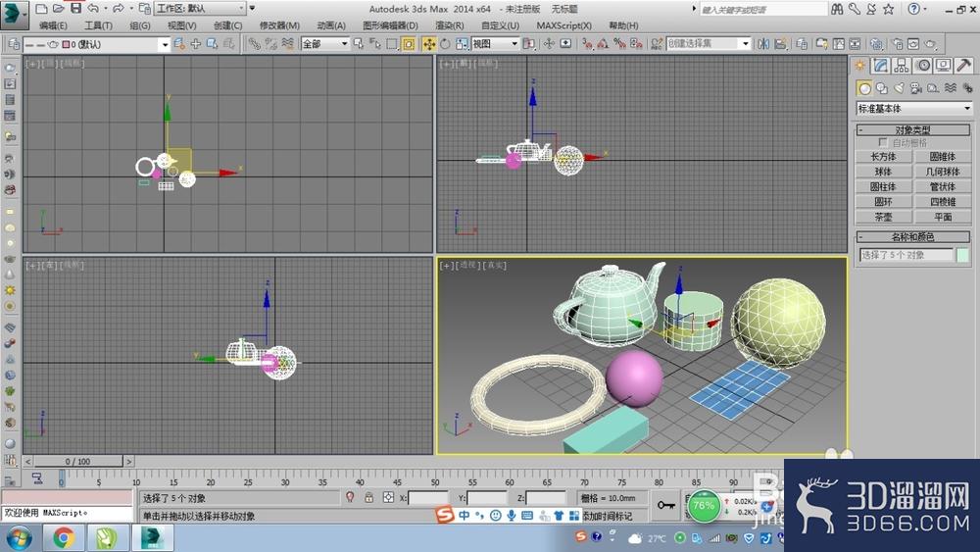Redo the action with the arrow icon
Image resolution: width=980 pixels, height=552 pixels.
(x=119, y=8)
